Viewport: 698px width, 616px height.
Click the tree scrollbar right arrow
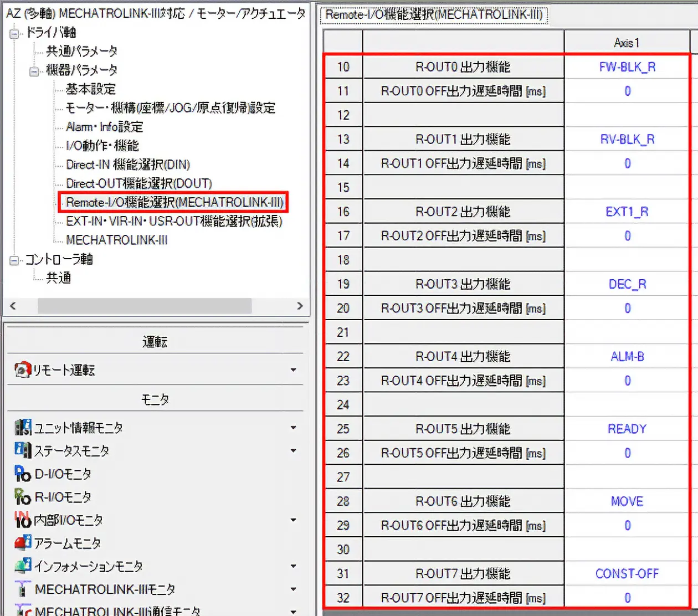[x=300, y=306]
